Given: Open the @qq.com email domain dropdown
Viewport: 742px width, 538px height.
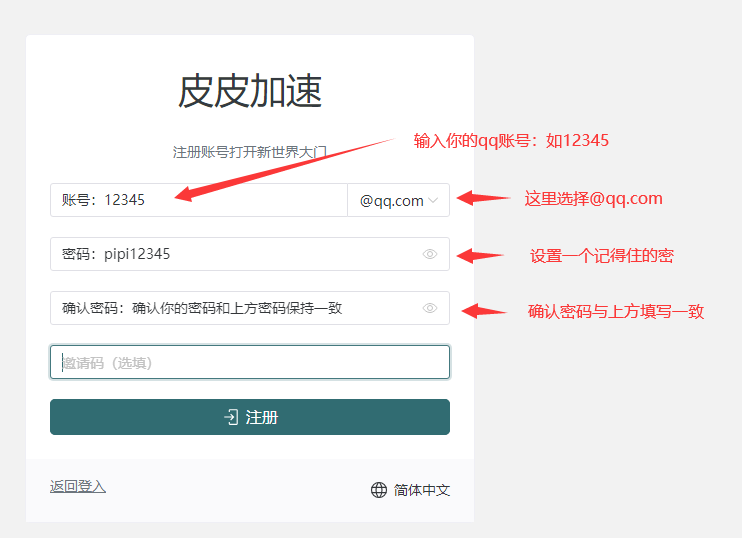Looking at the screenshot, I should click(x=398, y=200).
